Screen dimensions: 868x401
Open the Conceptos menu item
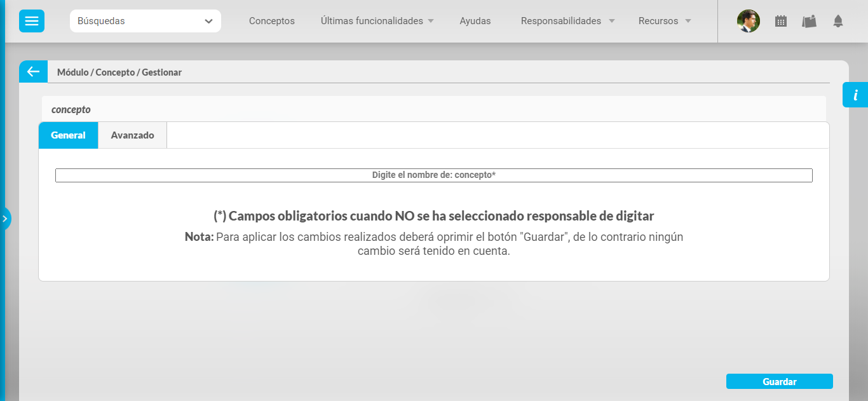pyautogui.click(x=272, y=21)
